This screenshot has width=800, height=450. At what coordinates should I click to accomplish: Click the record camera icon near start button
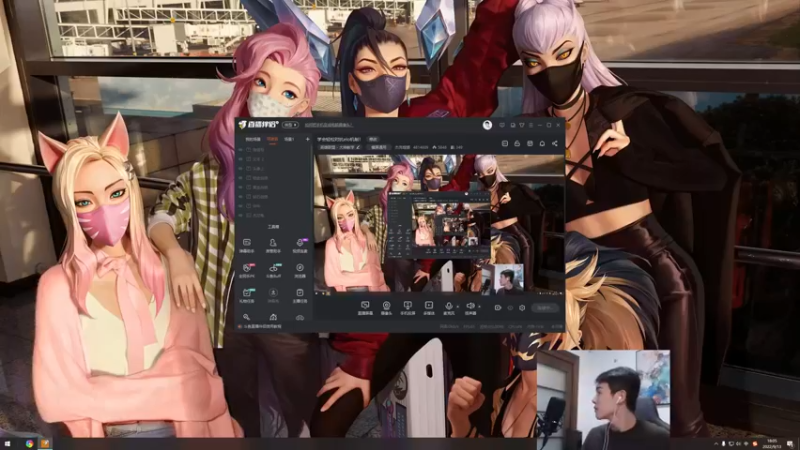498,308
